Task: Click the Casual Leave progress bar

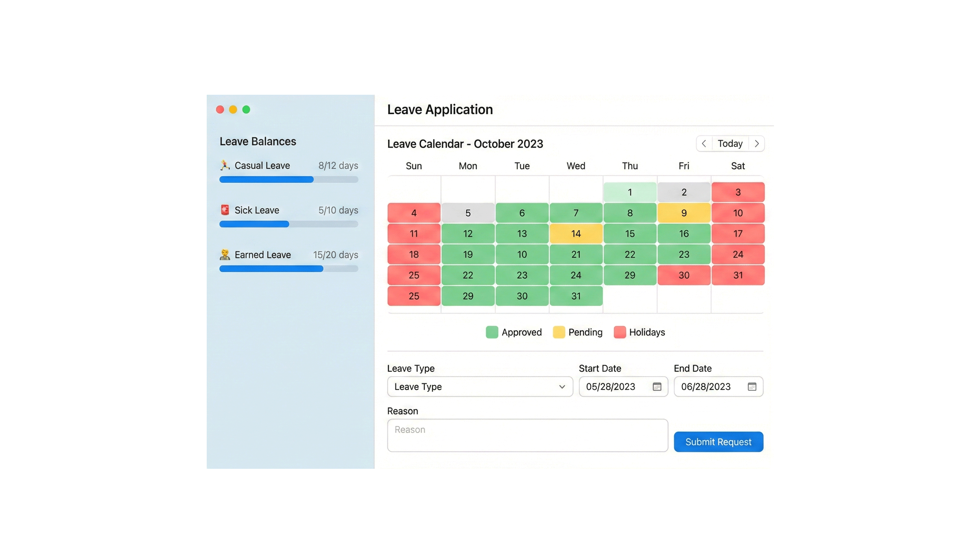Action: click(289, 179)
